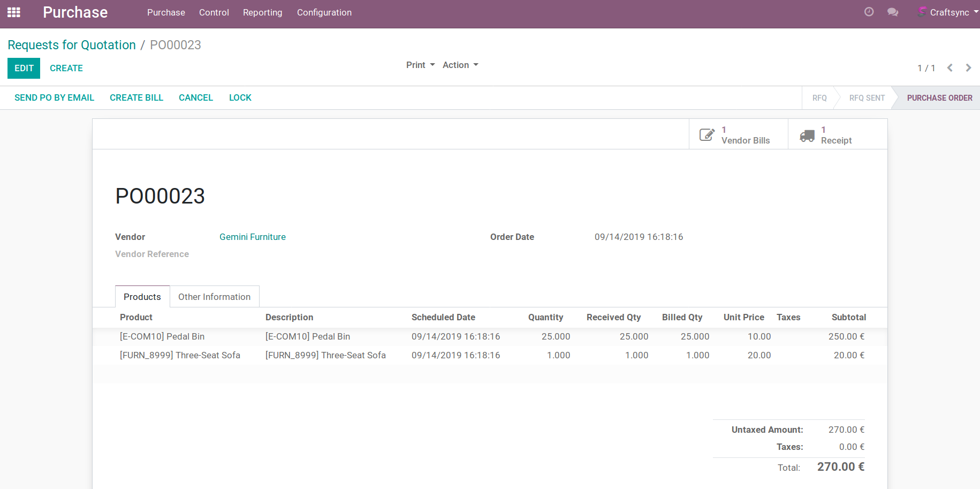Open the Configuration menu
This screenshot has width=980, height=489.
click(x=324, y=12)
